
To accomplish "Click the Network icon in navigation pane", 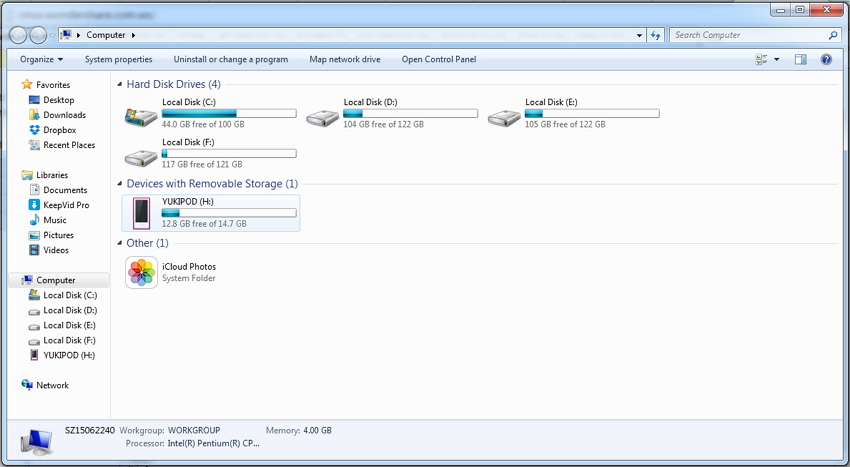I will point(27,385).
